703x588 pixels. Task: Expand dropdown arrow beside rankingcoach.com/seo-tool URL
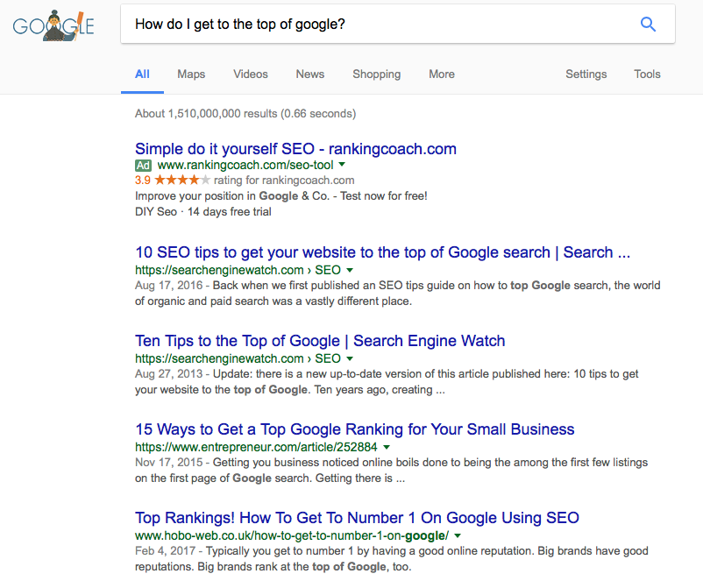tap(342, 165)
